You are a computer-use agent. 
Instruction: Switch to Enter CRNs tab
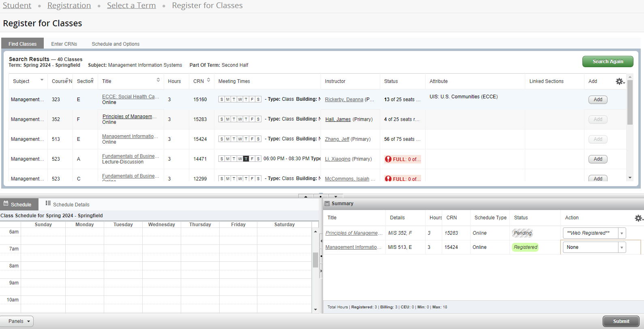click(64, 44)
